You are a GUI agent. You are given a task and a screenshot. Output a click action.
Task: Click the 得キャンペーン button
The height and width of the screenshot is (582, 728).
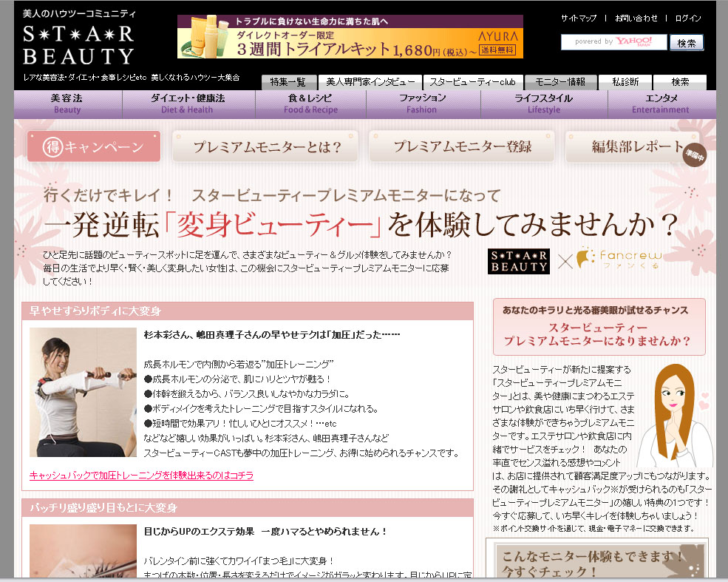[94, 146]
